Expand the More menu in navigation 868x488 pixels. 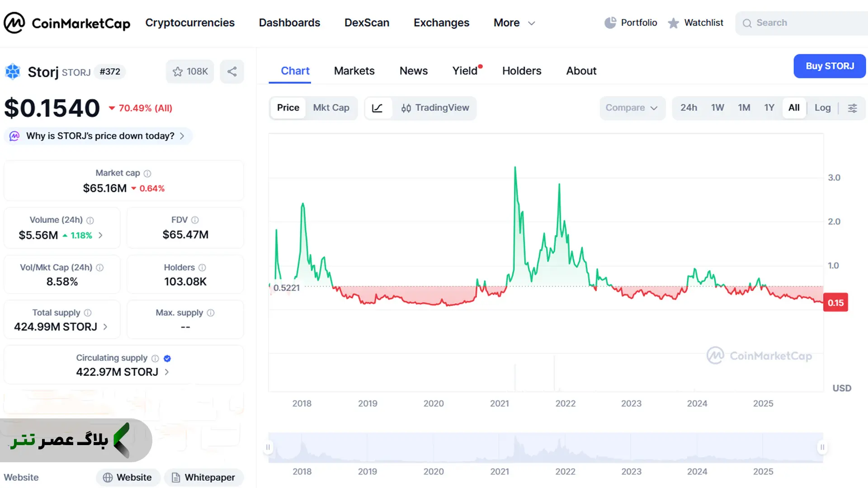pyautogui.click(x=514, y=23)
